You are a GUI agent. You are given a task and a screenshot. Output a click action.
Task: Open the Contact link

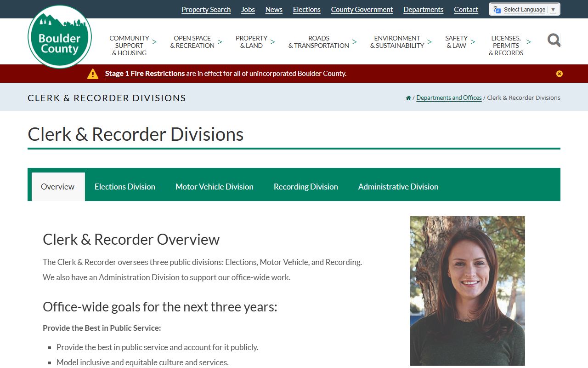pyautogui.click(x=466, y=10)
